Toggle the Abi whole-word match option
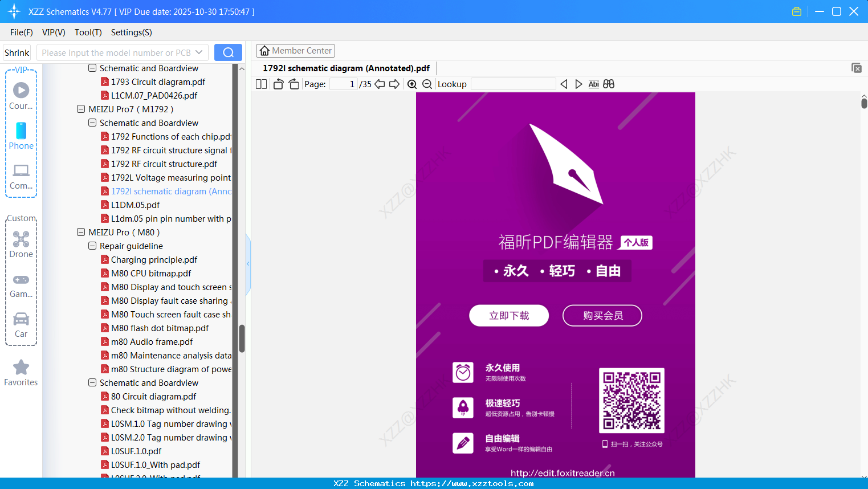The image size is (868, 489). tap(594, 84)
